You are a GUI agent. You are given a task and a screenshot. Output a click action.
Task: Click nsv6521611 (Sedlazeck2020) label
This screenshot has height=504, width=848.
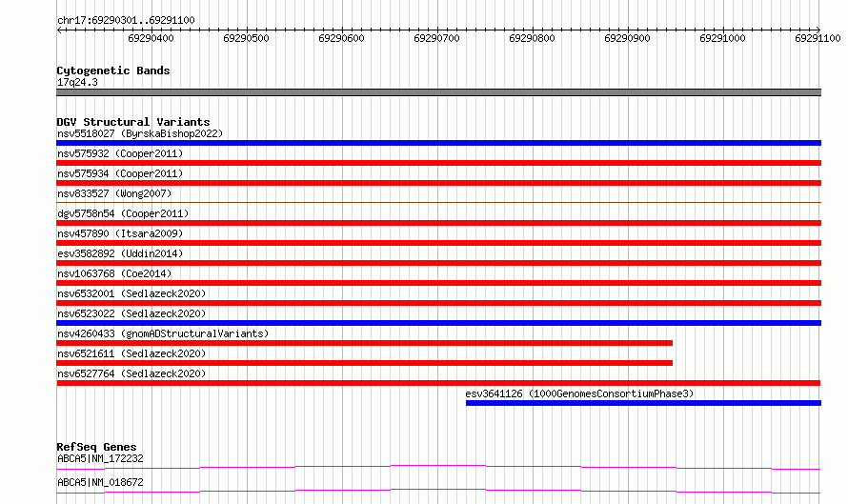(x=131, y=353)
